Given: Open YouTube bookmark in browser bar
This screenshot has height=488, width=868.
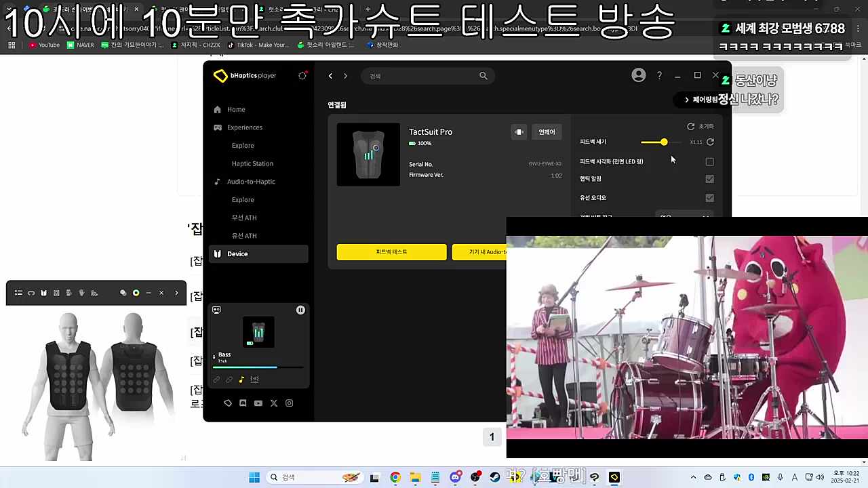Looking at the screenshot, I should point(44,45).
